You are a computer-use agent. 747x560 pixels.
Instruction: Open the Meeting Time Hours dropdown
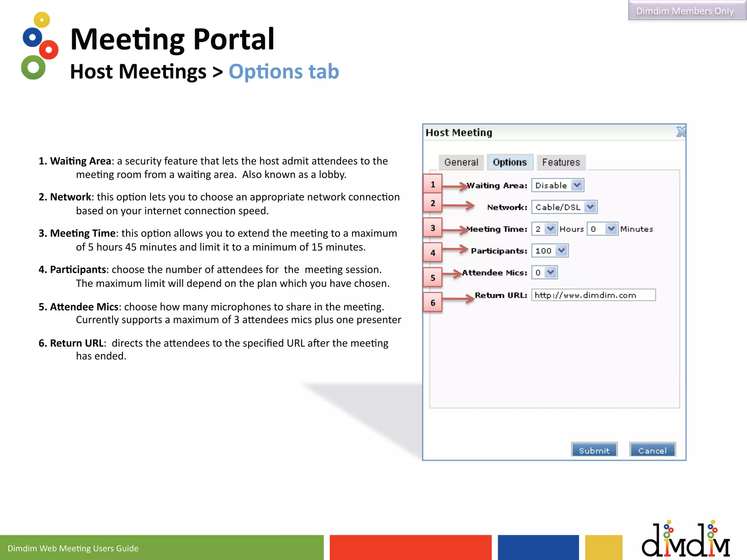tap(544, 229)
